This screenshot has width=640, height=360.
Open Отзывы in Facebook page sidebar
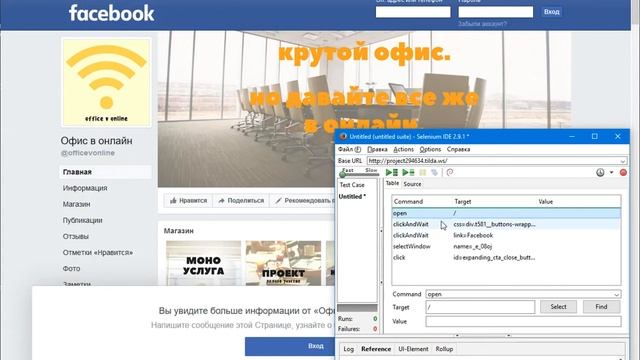(76, 236)
